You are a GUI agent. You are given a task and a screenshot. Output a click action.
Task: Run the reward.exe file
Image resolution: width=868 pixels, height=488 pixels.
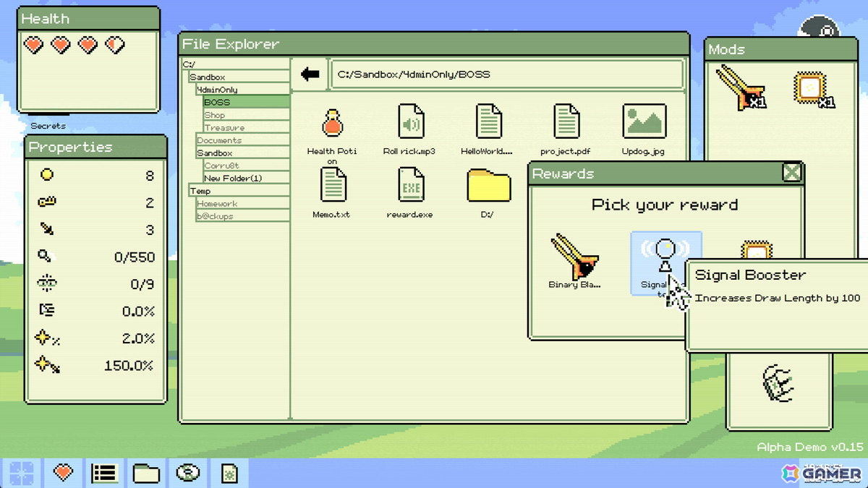pos(411,184)
